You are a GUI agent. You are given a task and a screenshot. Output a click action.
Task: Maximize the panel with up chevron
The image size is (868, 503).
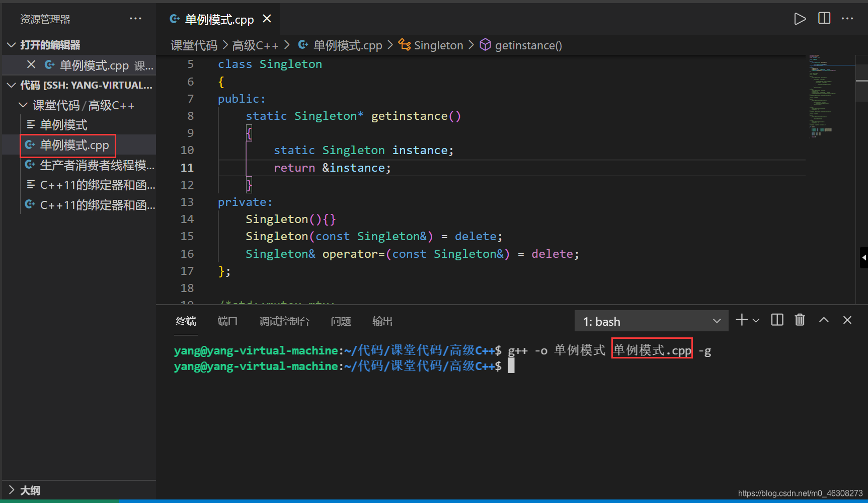(824, 320)
